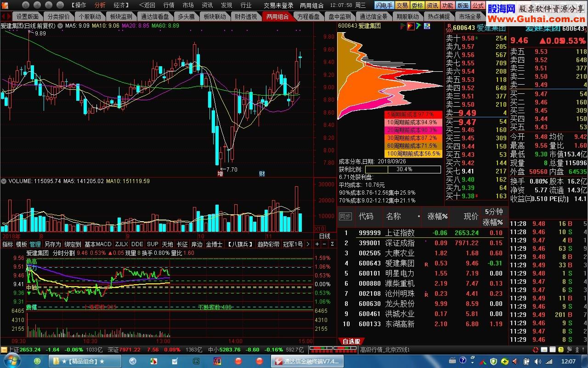Click the 同步 sync button in watchlist
The height and width of the screenshot is (368, 588).
345,217
